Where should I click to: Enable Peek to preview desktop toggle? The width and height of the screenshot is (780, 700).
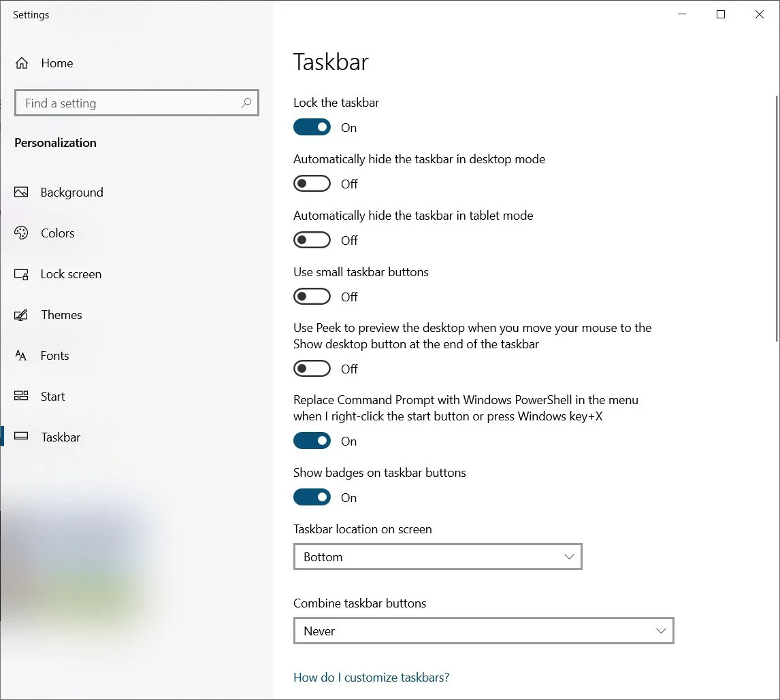312,369
